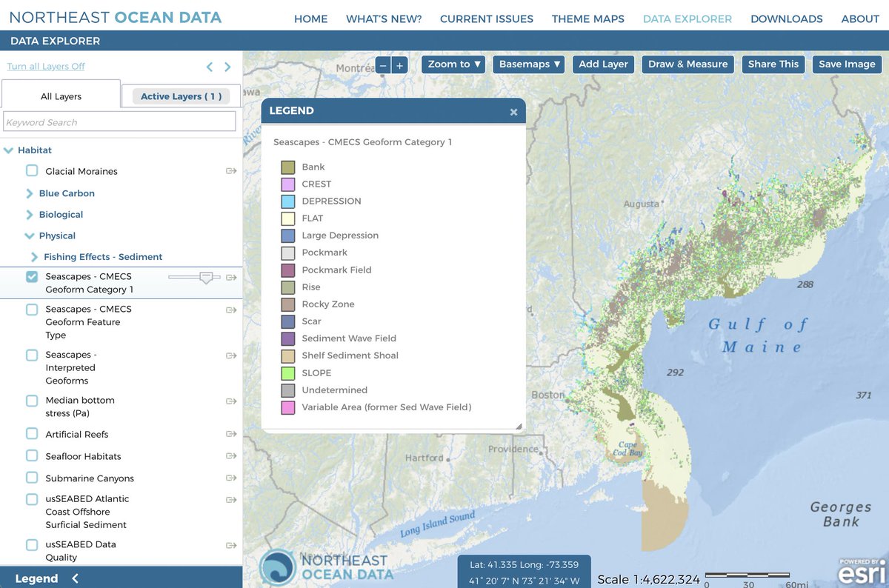Focus the Keyword Search field
The height and width of the screenshot is (588, 889).
click(119, 122)
